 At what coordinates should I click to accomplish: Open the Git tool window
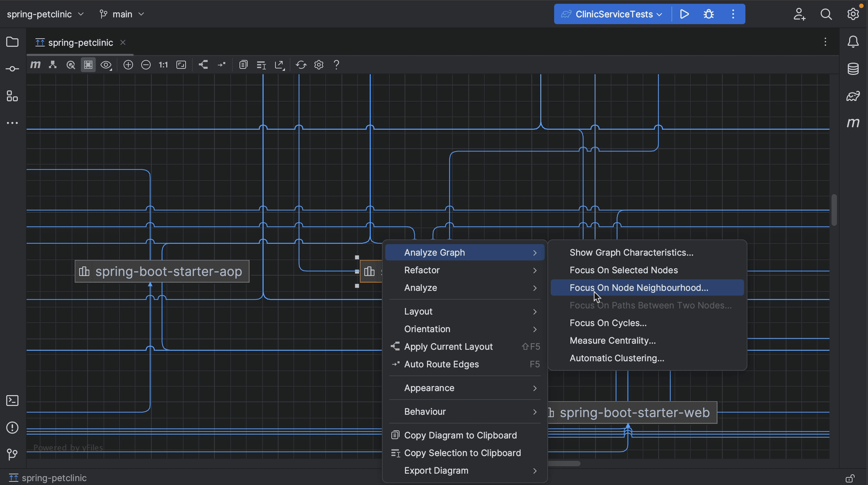click(x=12, y=454)
